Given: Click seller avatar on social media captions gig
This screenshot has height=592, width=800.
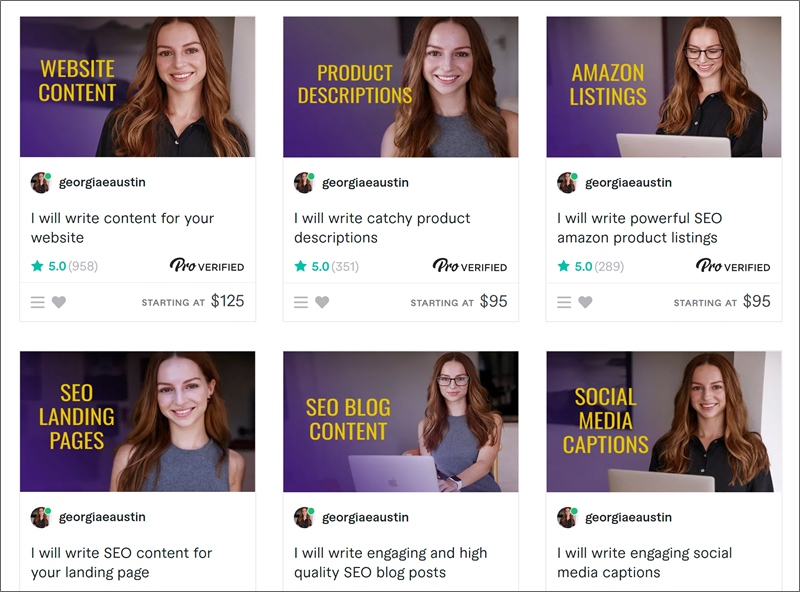Looking at the screenshot, I should coord(567,517).
